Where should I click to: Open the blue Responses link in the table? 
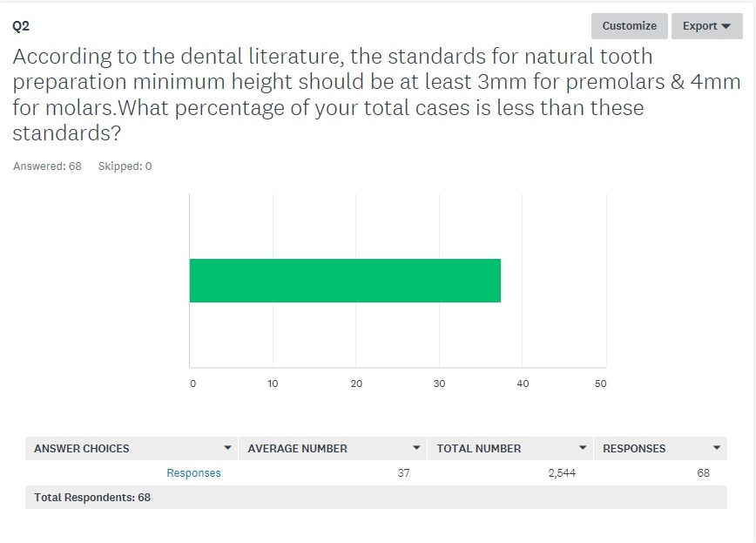(193, 473)
